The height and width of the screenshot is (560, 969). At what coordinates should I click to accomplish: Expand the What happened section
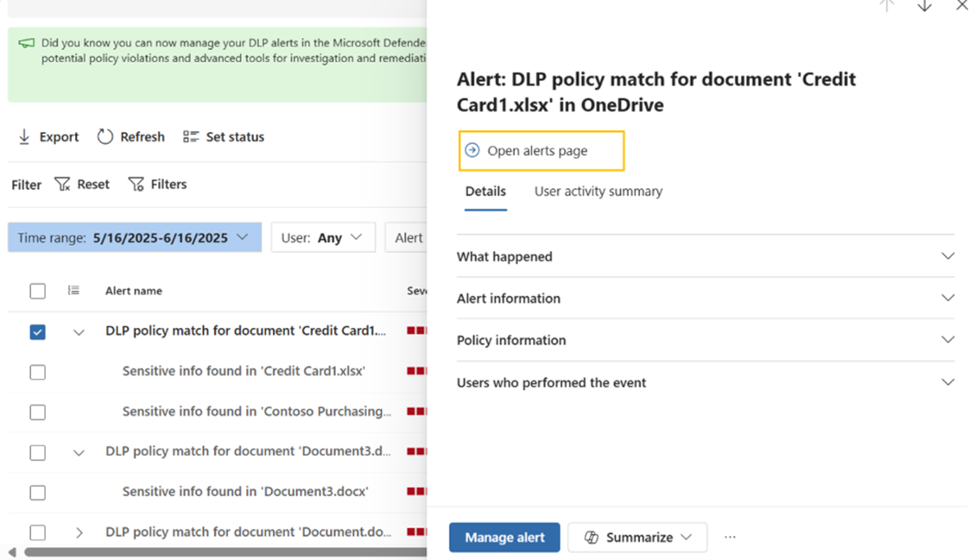click(706, 256)
